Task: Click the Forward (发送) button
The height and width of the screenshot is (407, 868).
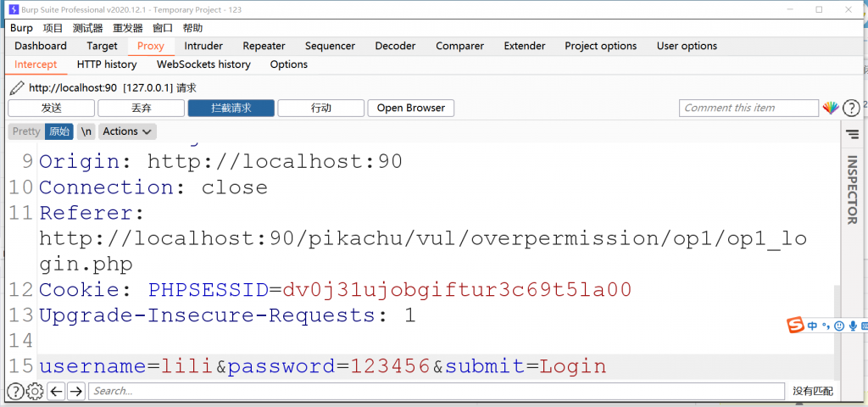Action: (52, 108)
